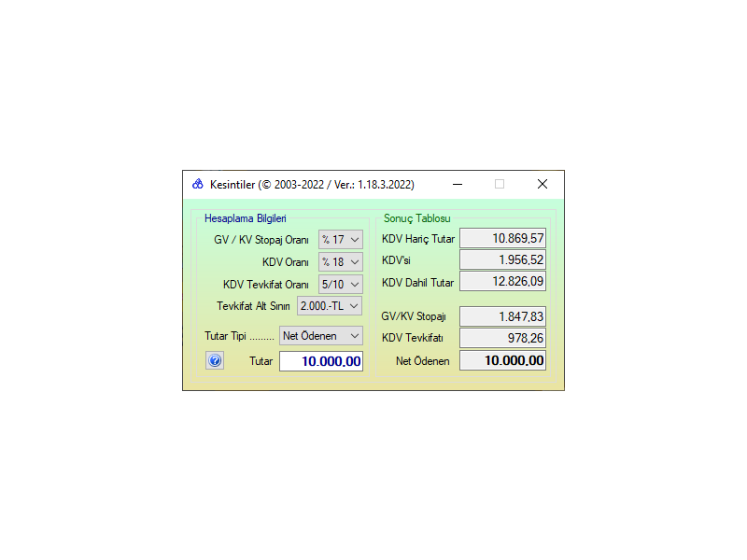Click the Kesintiler window title text

pyautogui.click(x=312, y=185)
